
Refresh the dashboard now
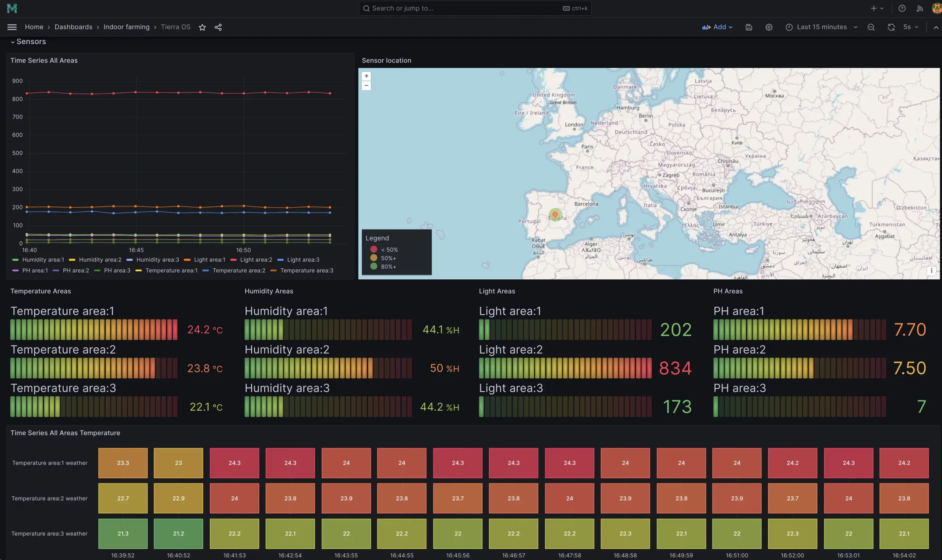pyautogui.click(x=891, y=27)
